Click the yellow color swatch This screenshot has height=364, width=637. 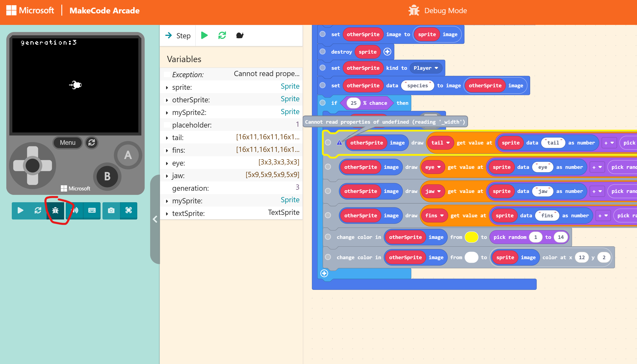click(471, 237)
